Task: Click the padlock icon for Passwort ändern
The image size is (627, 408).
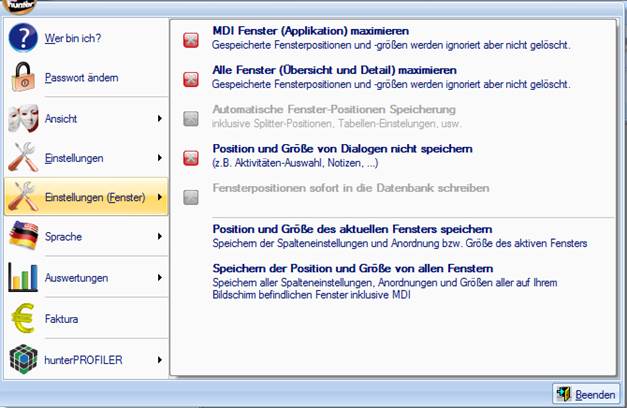Action: click(22, 77)
